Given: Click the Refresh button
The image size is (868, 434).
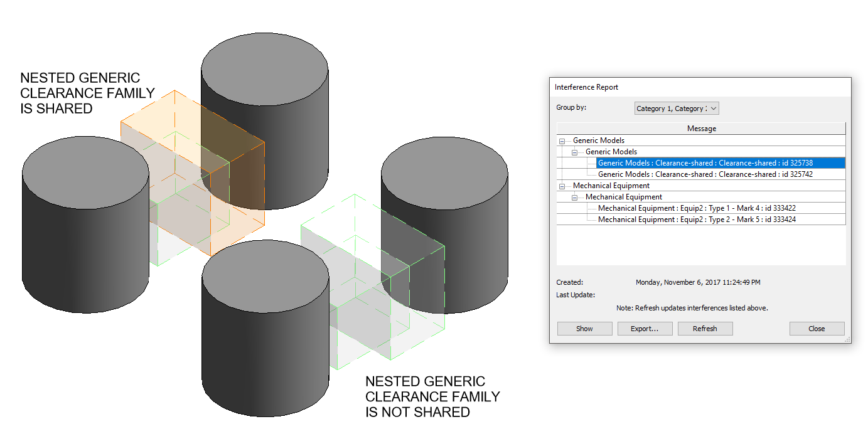Looking at the screenshot, I should tap(705, 329).
